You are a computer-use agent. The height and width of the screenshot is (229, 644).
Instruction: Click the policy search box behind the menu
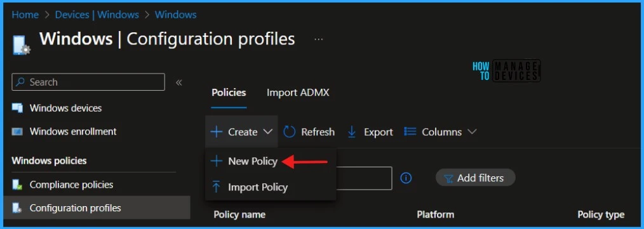coord(364,178)
